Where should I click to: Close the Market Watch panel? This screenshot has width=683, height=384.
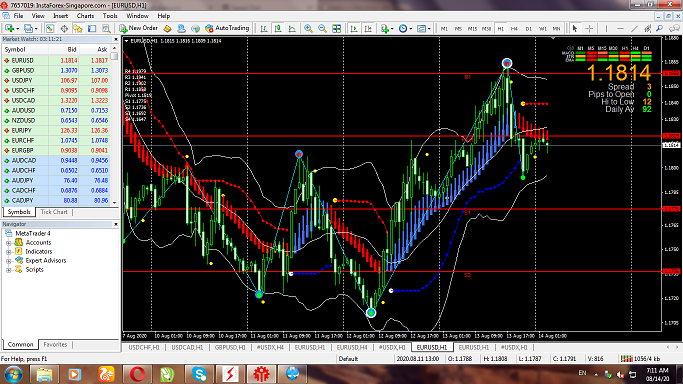[116, 39]
